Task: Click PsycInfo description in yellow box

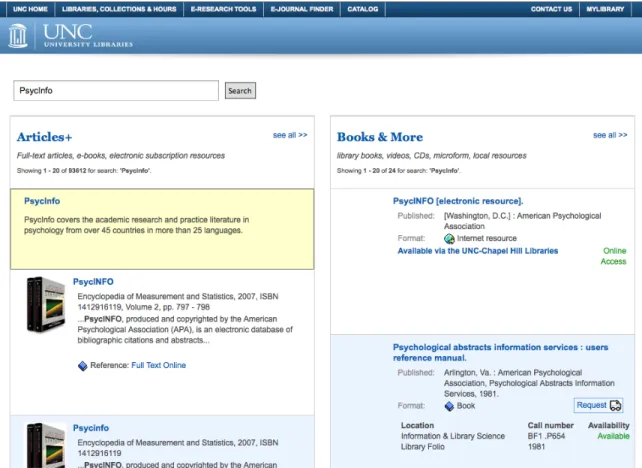Action: point(136,225)
